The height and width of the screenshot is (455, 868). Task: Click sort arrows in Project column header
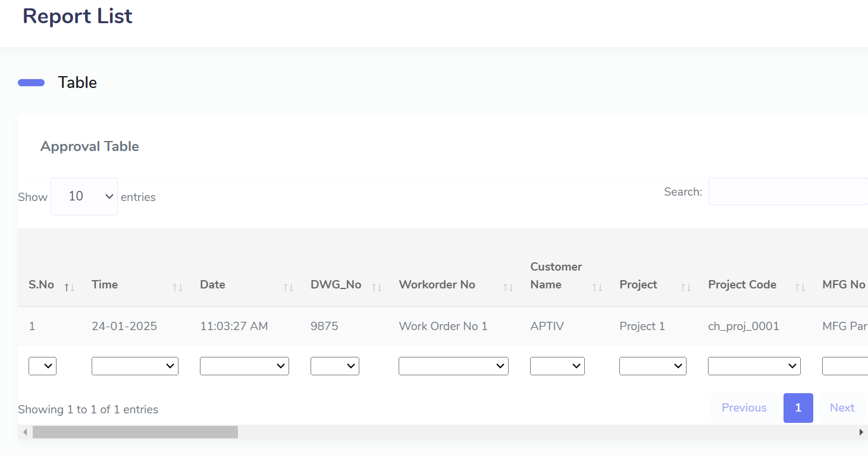point(686,287)
